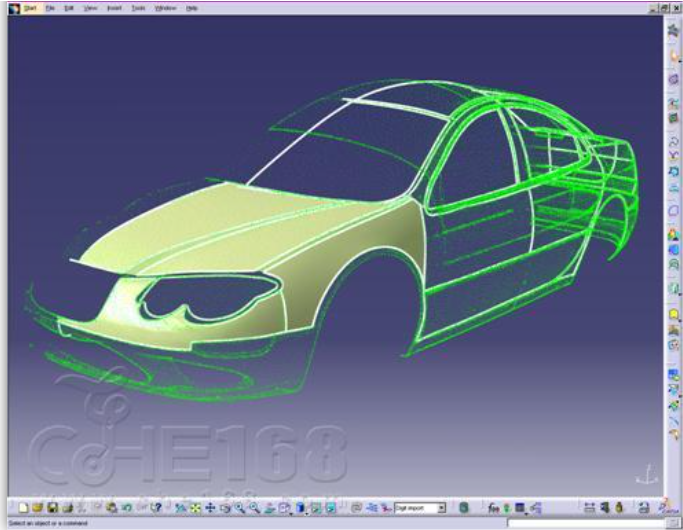Click the Formula (f(x)) icon

click(x=493, y=508)
